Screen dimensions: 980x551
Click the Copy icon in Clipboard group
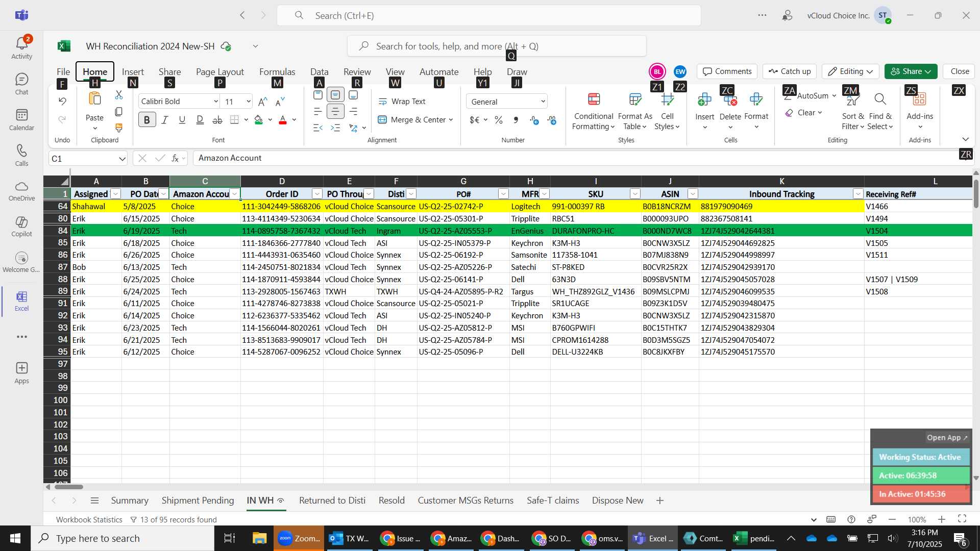click(119, 111)
